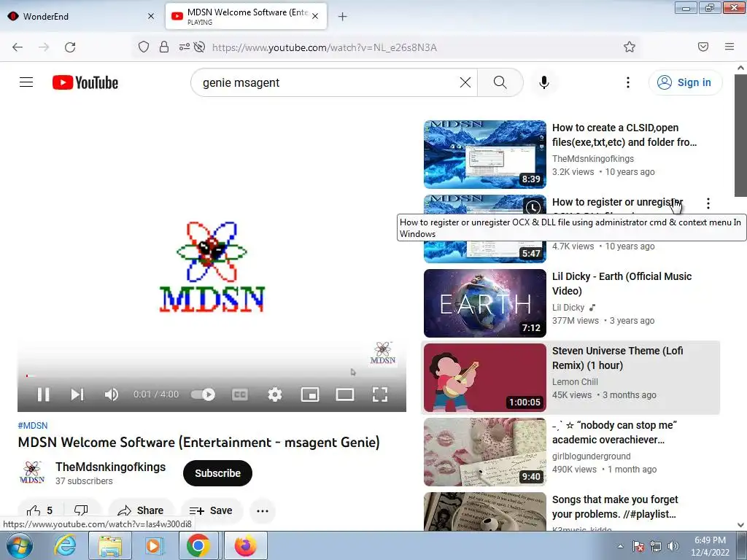Sign in to YouTube
Screen dimensions: 747x560
tap(684, 82)
